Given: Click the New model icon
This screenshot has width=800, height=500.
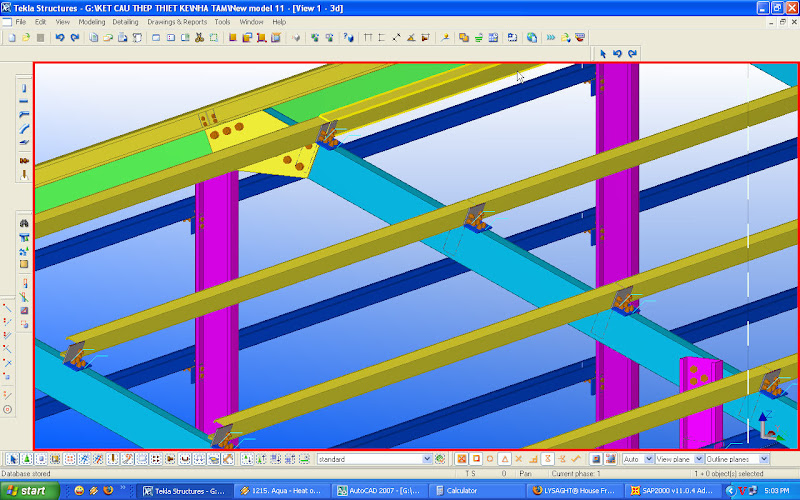Looking at the screenshot, I should click(x=10, y=38).
